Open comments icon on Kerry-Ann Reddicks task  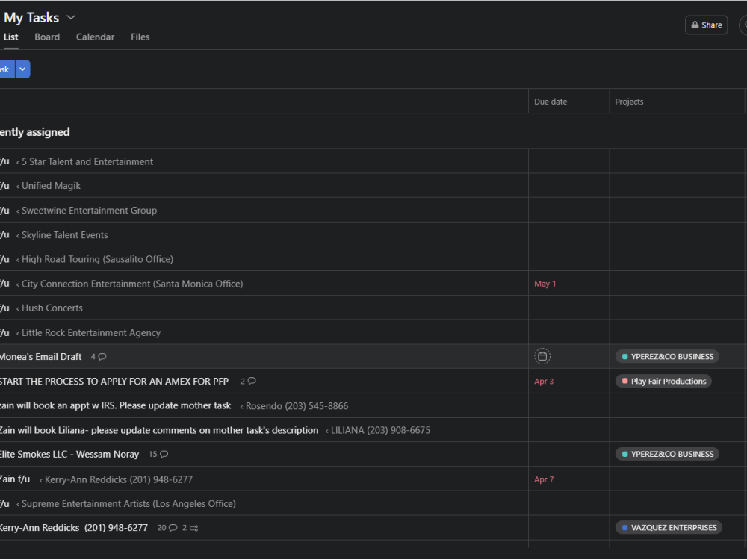(x=173, y=528)
